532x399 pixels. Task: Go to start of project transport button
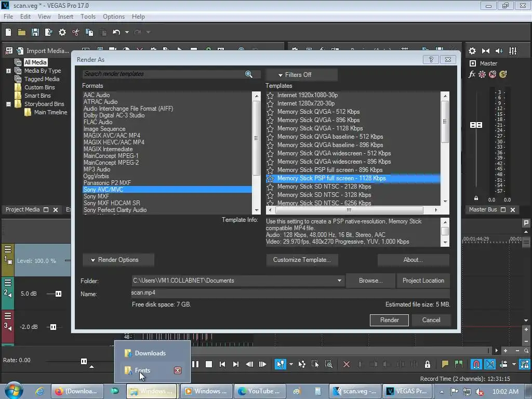coord(222,364)
